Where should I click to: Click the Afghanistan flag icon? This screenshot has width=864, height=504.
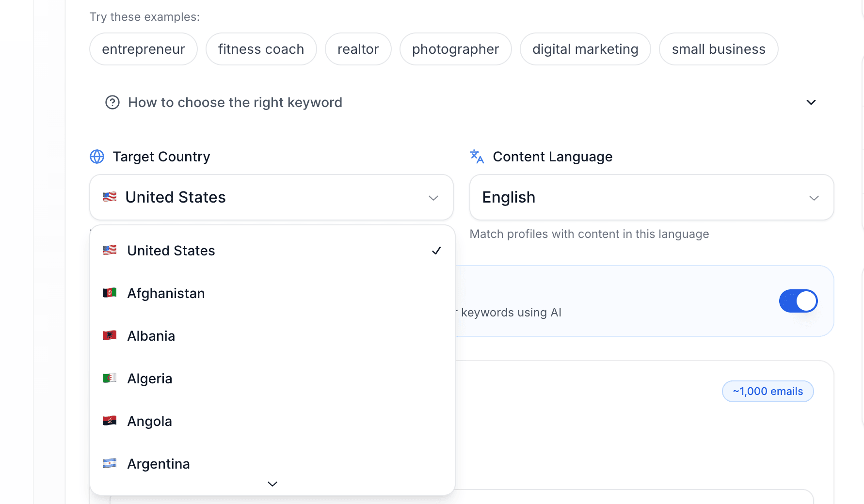(x=110, y=293)
